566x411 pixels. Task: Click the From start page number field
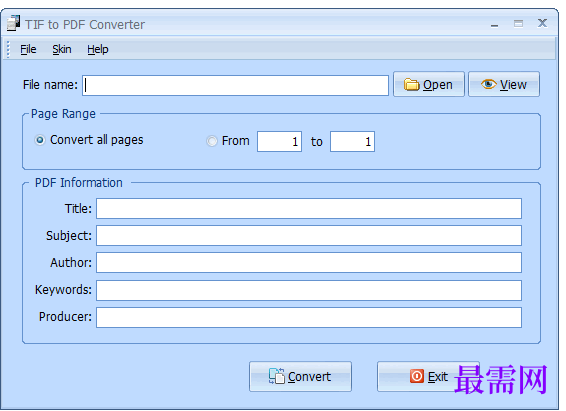(279, 141)
